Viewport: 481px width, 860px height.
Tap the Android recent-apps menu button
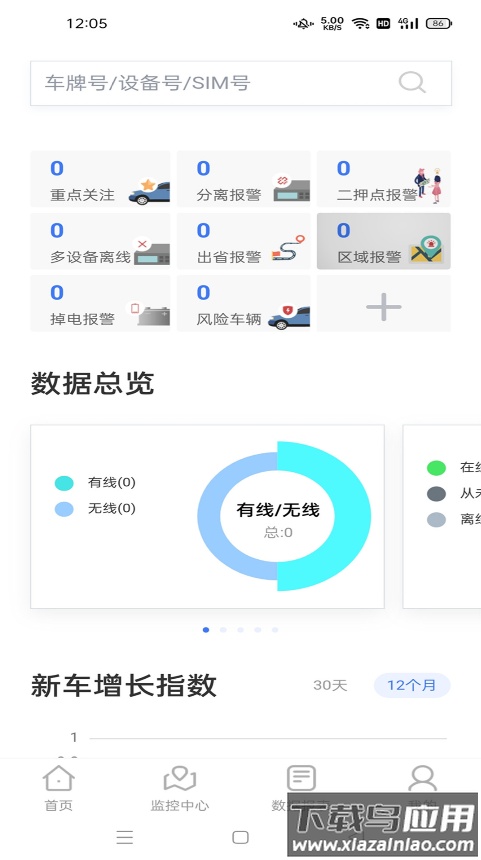click(125, 837)
